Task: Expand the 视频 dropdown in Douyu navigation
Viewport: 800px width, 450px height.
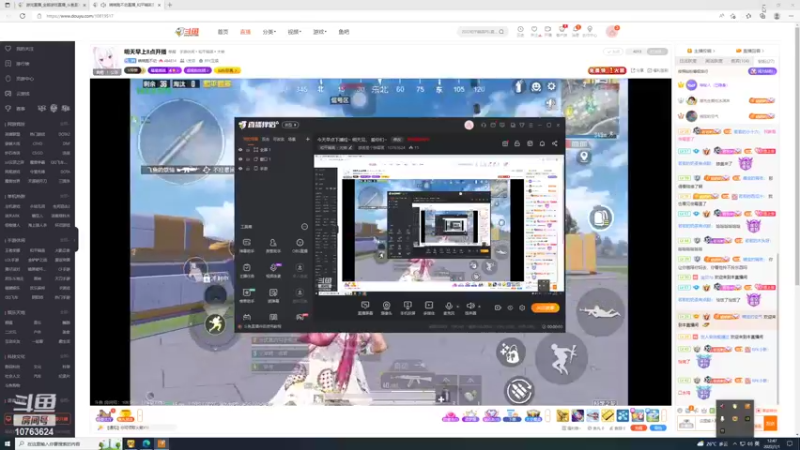Action: click(x=294, y=32)
